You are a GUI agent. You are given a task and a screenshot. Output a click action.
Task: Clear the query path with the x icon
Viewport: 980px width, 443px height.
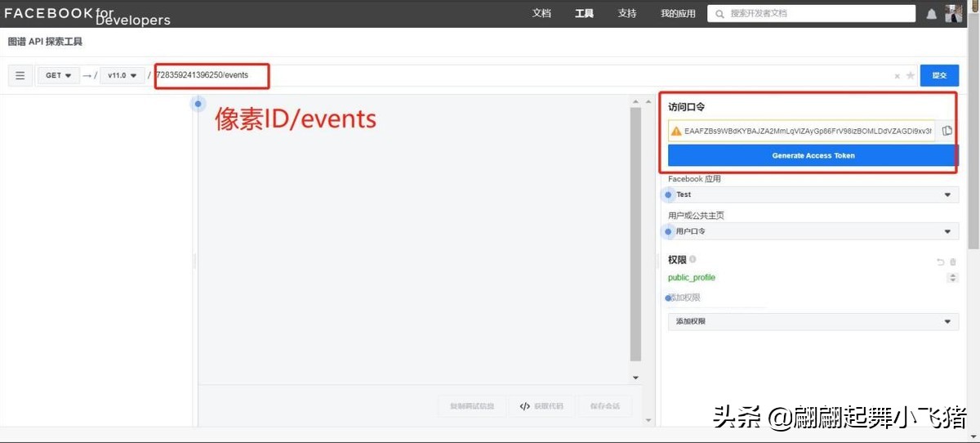pos(897,76)
